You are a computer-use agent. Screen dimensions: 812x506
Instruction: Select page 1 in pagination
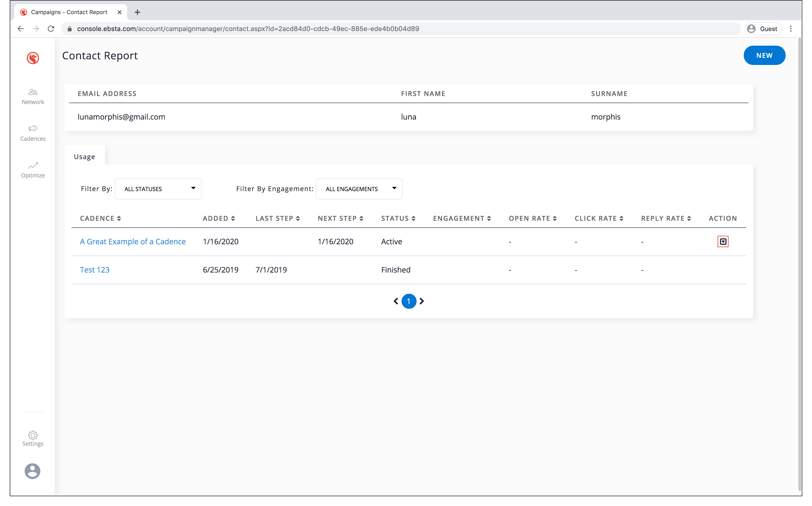pyautogui.click(x=409, y=301)
